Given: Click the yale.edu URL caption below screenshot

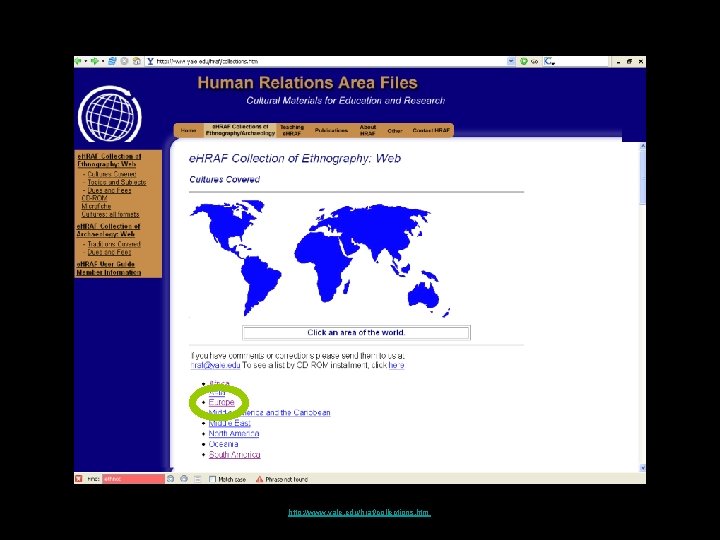Looking at the screenshot, I should pos(359,512).
